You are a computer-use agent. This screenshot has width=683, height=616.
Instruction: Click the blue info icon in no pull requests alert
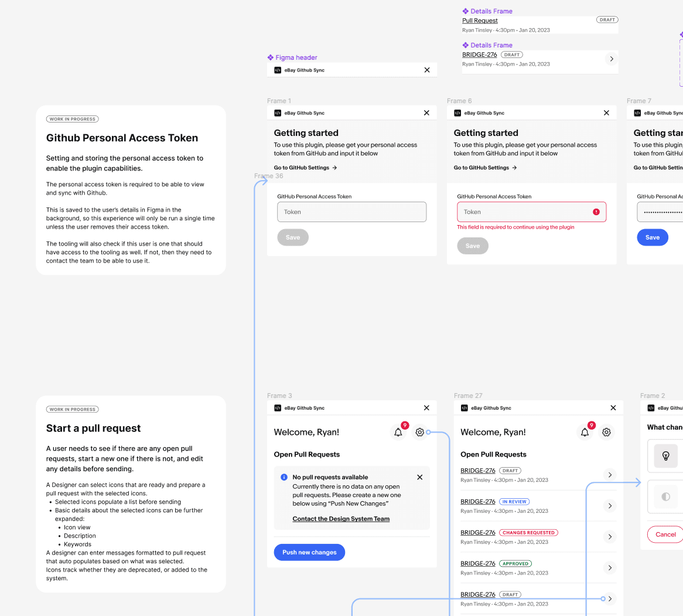point(284,477)
